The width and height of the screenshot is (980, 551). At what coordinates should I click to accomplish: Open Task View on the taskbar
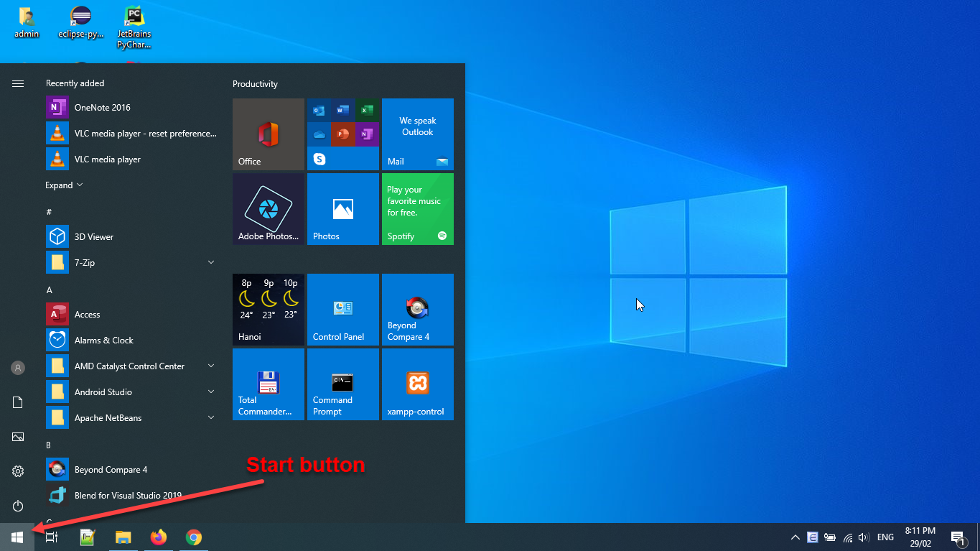[52, 537]
